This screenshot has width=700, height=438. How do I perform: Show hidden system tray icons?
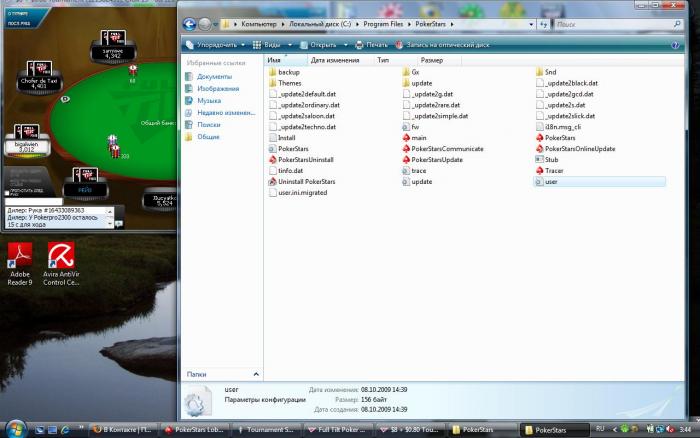click(x=614, y=430)
